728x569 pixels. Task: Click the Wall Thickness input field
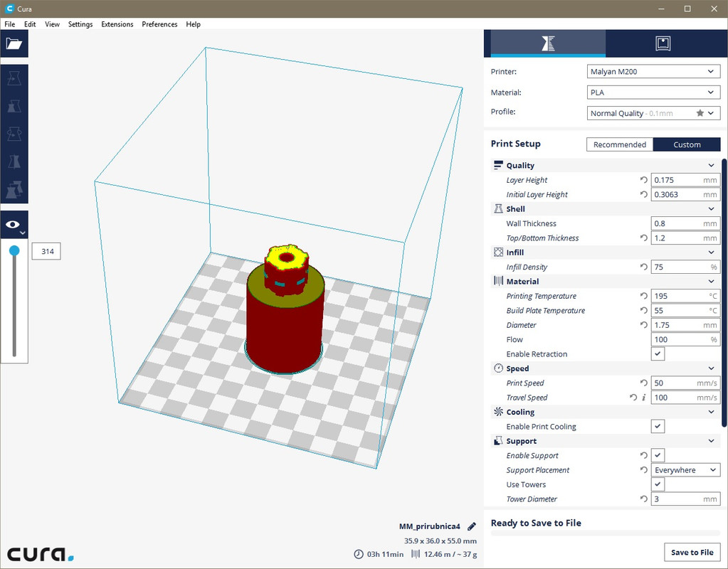click(x=685, y=223)
